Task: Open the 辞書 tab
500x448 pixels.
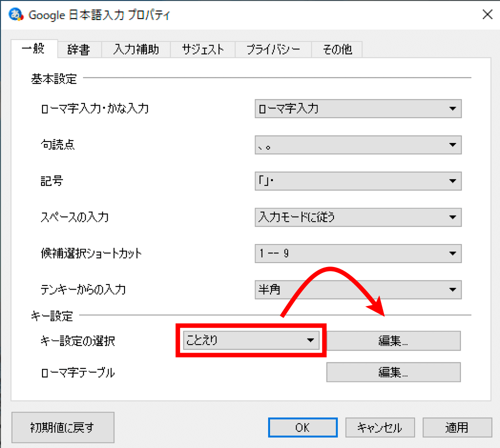Action: [79, 49]
